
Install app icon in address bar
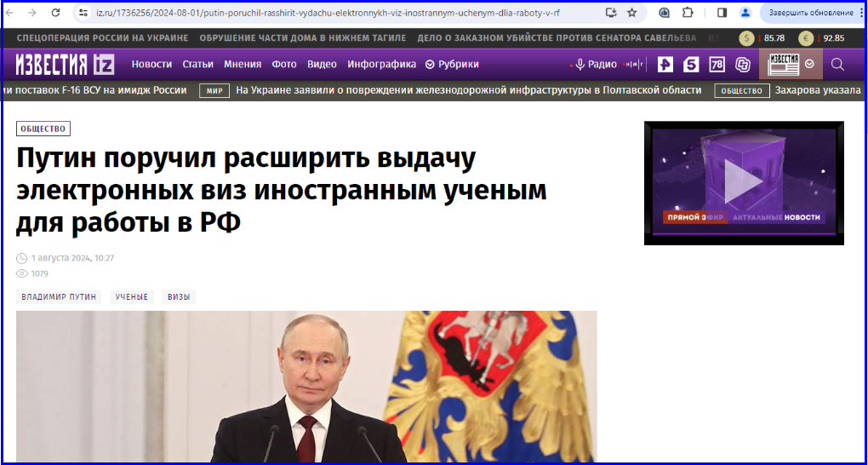611,13
